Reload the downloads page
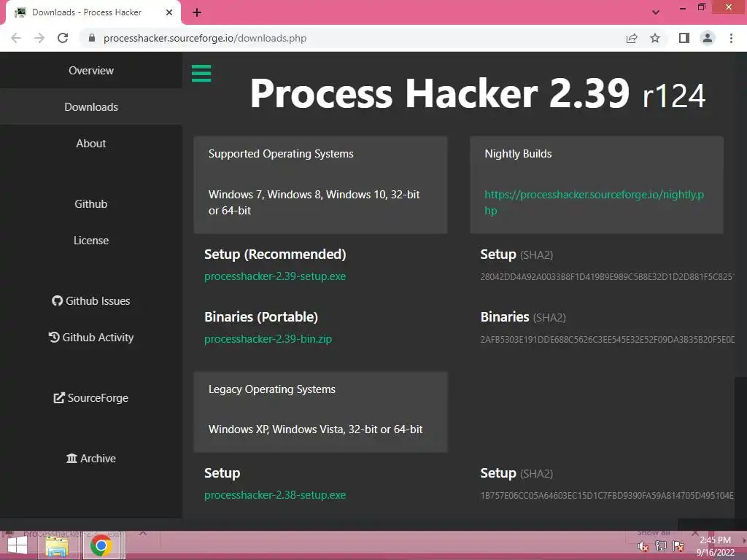The image size is (747, 560). (x=63, y=38)
